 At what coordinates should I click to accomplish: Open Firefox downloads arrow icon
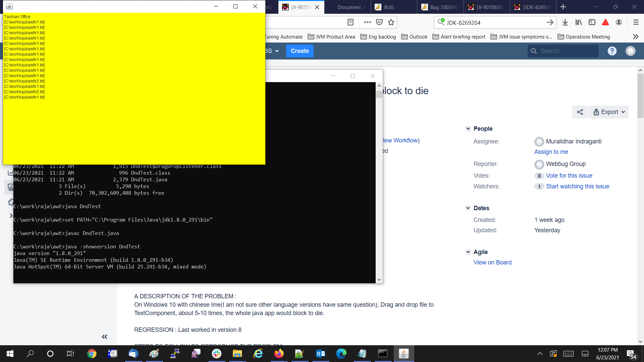coord(565,22)
